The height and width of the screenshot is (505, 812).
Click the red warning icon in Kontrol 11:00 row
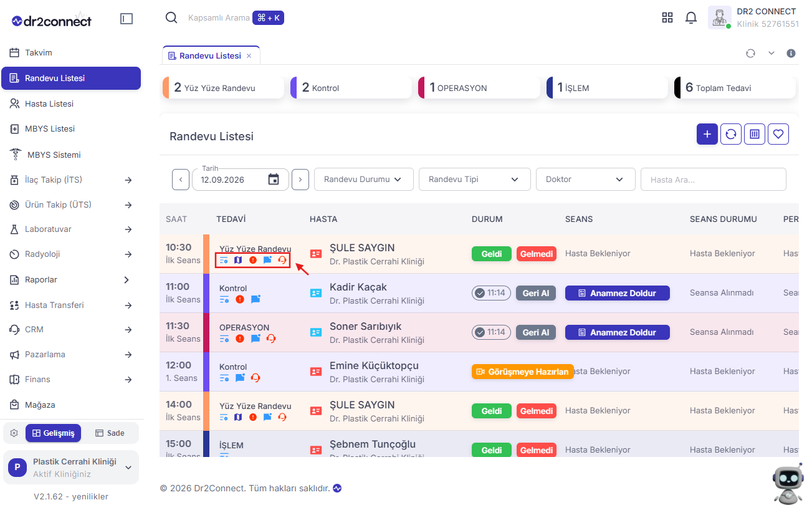(x=240, y=299)
